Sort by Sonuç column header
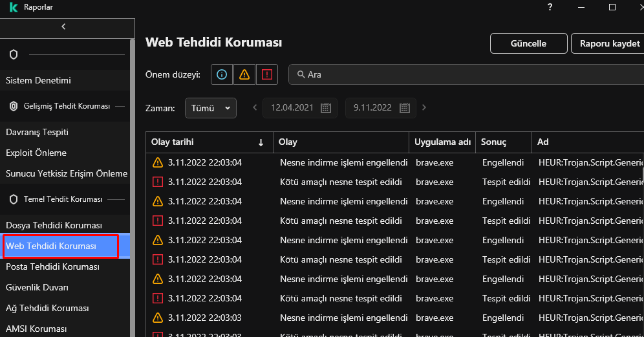 504,142
